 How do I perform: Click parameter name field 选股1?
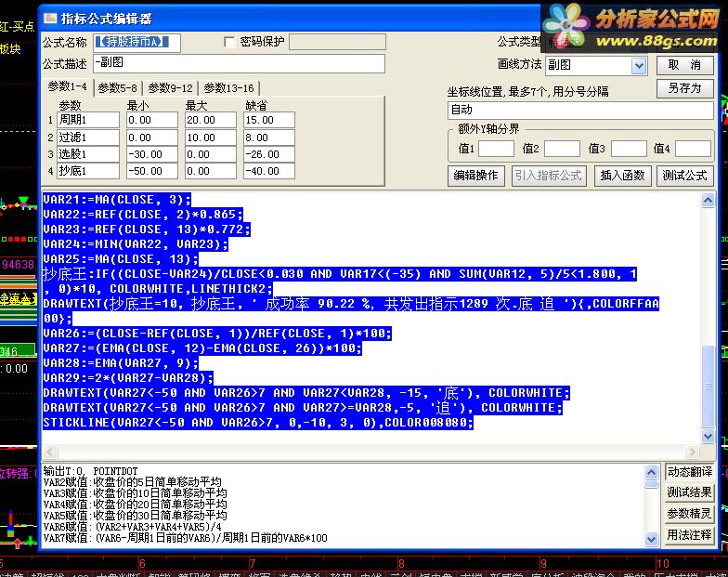pos(88,154)
